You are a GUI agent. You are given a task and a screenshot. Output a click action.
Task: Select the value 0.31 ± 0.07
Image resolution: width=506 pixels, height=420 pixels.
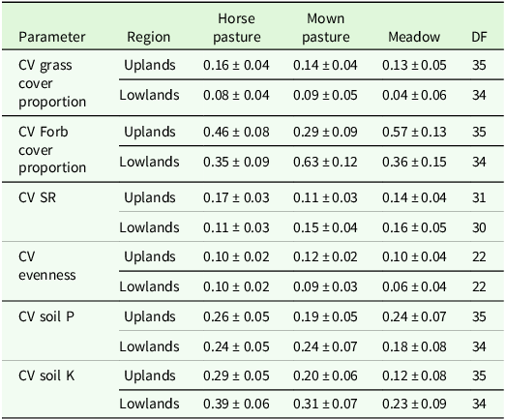[x=325, y=404]
